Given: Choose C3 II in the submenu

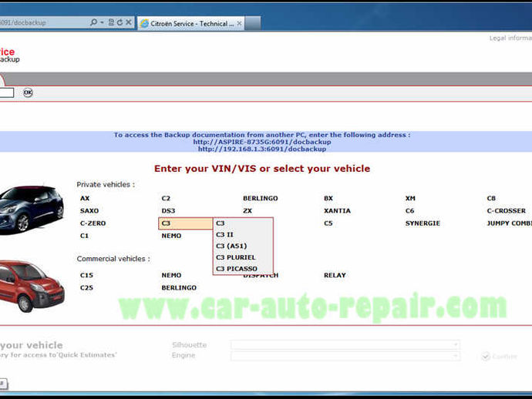Looking at the screenshot, I should point(243,235).
